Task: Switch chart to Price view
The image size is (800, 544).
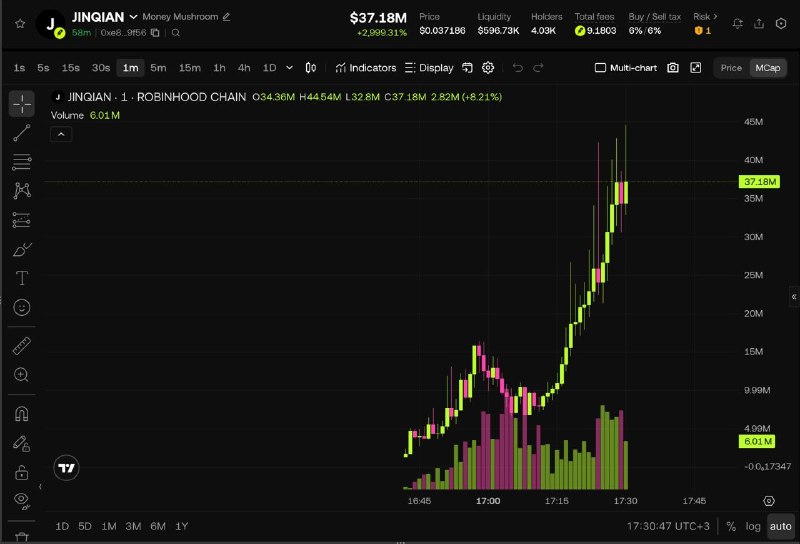Action: 731,68
